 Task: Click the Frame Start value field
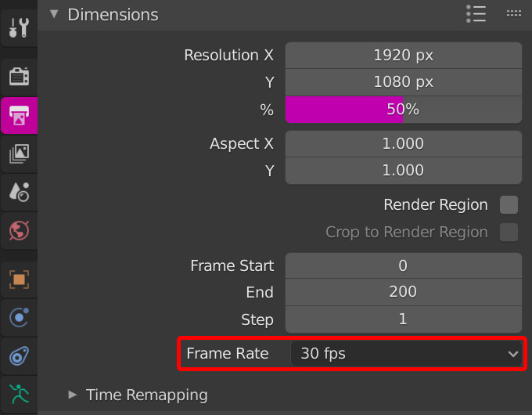coord(403,265)
